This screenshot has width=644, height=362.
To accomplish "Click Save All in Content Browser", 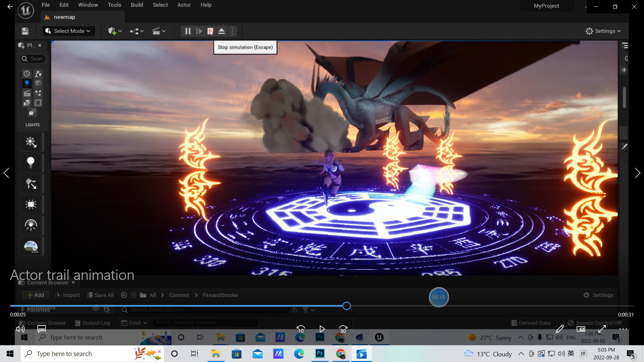I will pos(100,295).
